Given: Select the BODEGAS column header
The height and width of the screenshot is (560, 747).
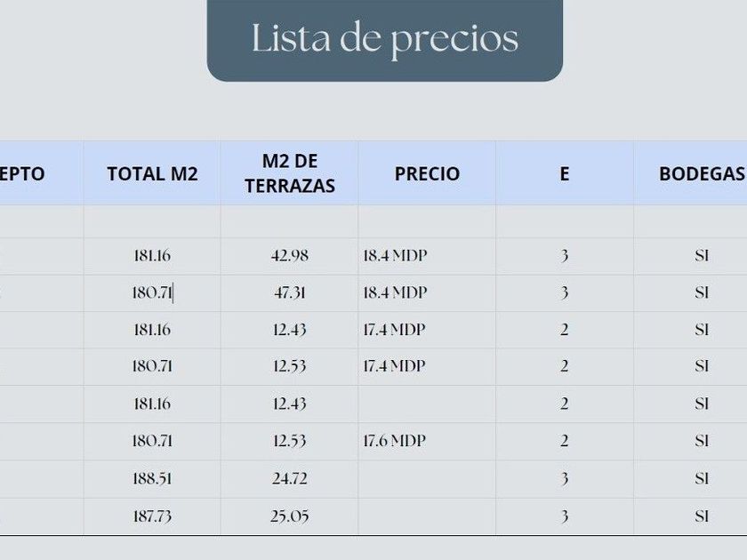Looking at the screenshot, I should pos(690,173).
